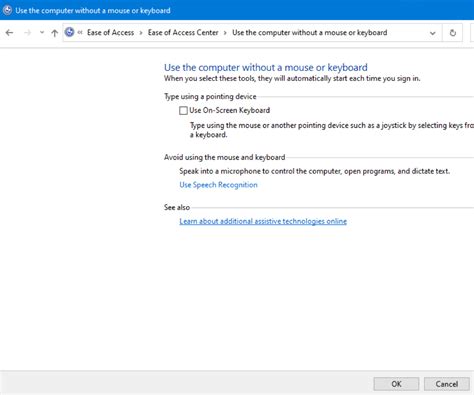Click 'When you select these tools' description
The image size is (474, 395).
292,79
